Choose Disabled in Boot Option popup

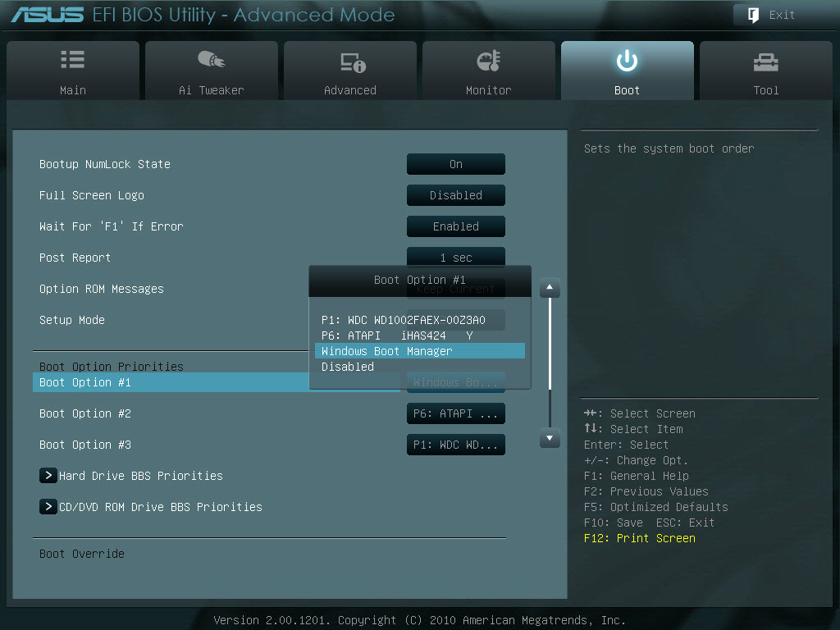point(420,367)
